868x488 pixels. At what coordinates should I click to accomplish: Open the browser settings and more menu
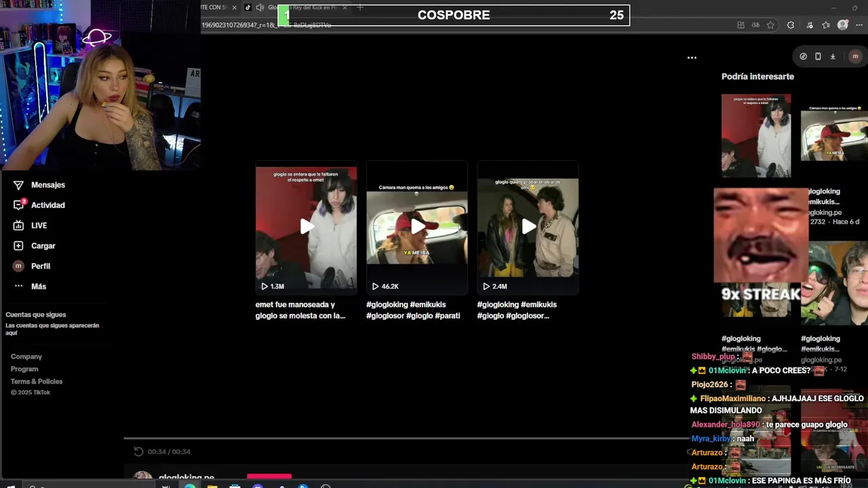pos(859,25)
